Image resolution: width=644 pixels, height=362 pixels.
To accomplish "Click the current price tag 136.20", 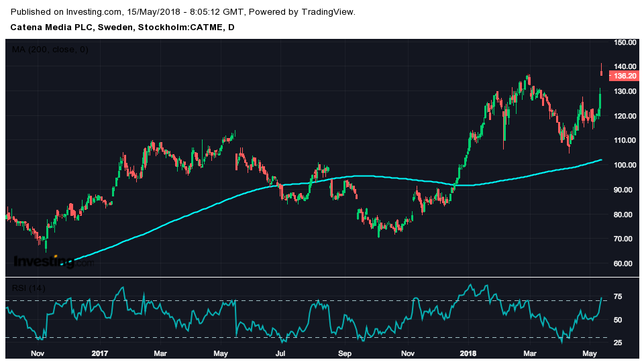I will pyautogui.click(x=624, y=76).
